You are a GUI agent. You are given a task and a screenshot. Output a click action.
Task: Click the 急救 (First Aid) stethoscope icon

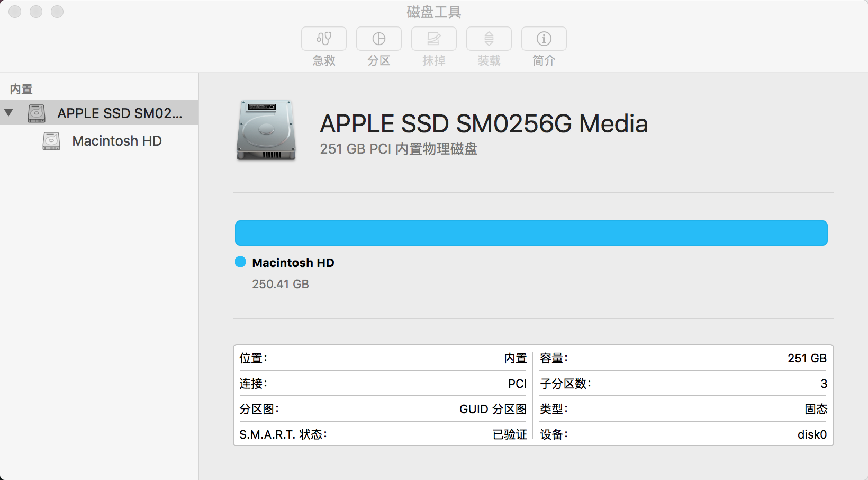tap(324, 39)
